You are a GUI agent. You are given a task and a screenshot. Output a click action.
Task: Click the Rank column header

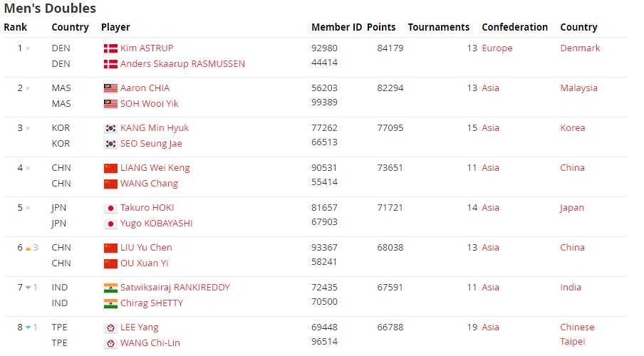tap(15, 27)
